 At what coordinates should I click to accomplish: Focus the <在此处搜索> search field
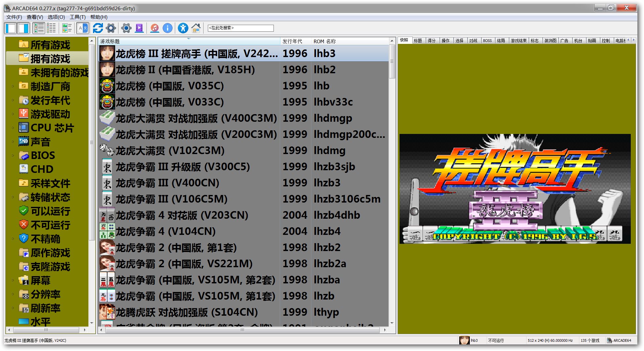point(241,28)
